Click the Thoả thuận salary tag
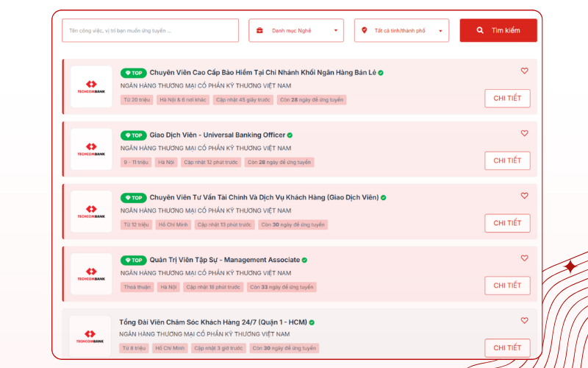588x368 pixels. 137,287
